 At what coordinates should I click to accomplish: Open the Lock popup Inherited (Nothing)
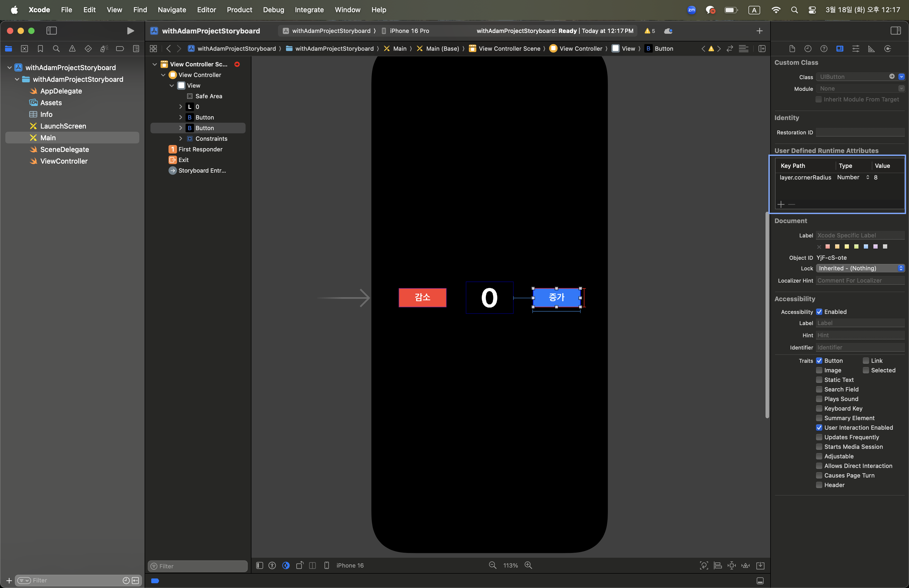[x=860, y=268]
